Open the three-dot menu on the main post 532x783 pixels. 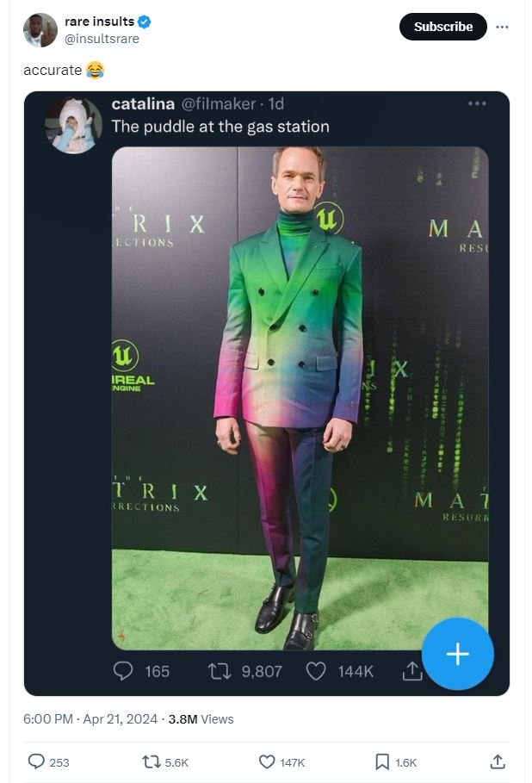point(503,27)
